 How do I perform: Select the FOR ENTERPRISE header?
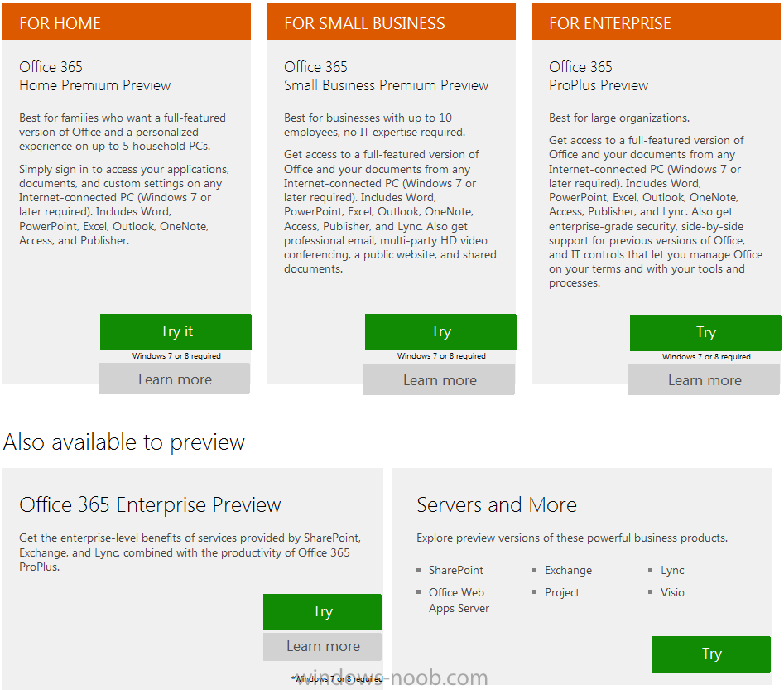point(657,22)
